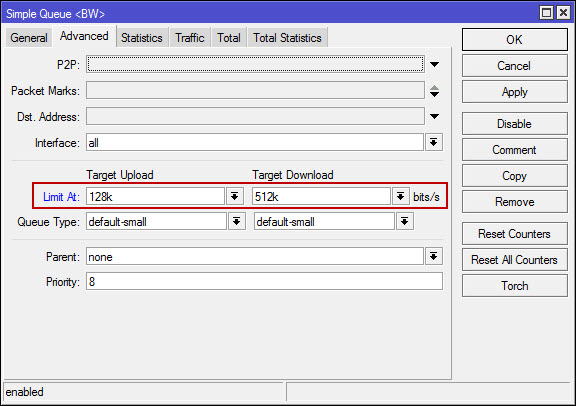Click download Queue Type field default-small
The width and height of the screenshot is (576, 406).
(324, 221)
